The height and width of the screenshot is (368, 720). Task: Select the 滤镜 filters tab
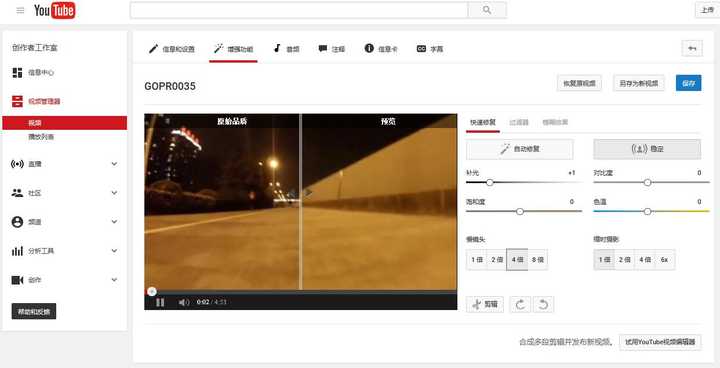pyautogui.click(x=519, y=123)
